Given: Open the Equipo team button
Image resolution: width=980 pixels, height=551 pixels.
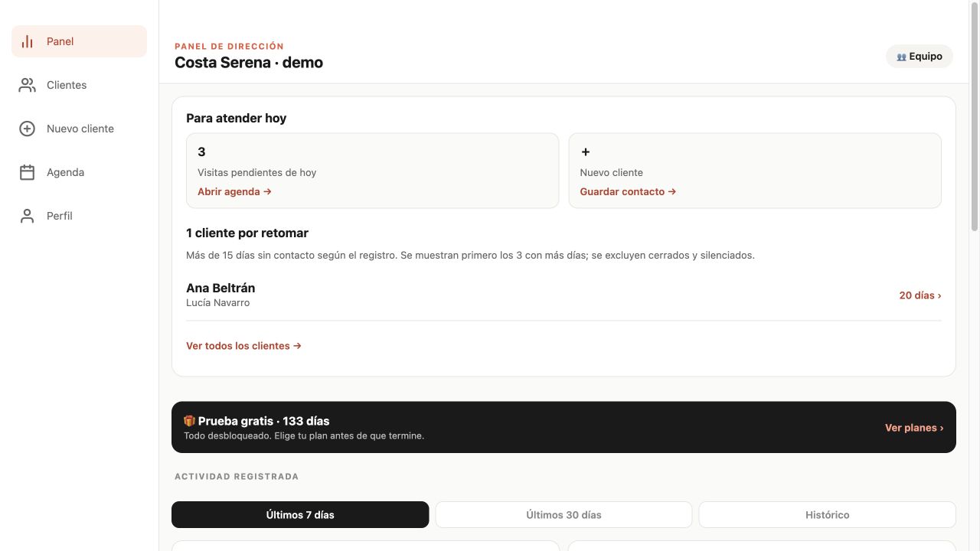Looking at the screenshot, I should click(920, 56).
